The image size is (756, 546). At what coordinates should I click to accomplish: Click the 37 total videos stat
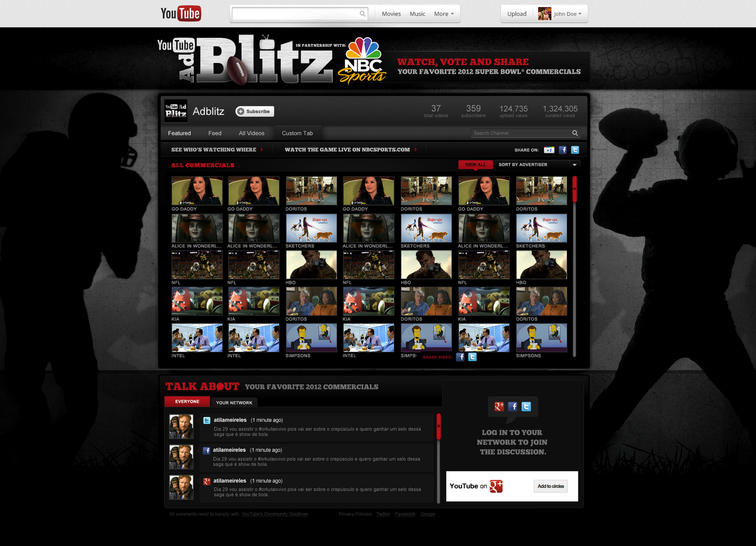[436, 111]
